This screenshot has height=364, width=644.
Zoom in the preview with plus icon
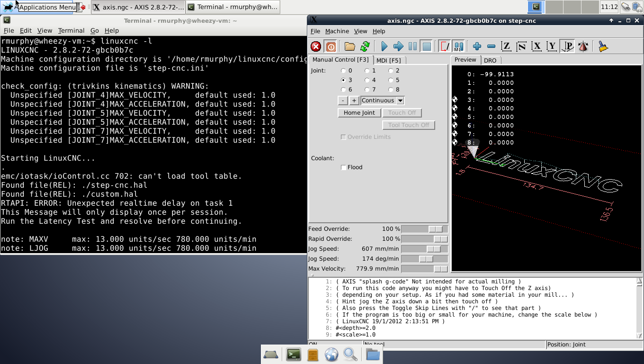point(477,46)
